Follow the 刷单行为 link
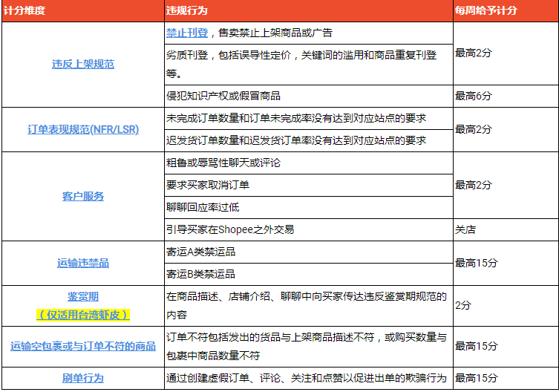This screenshot has width=559, height=392. click(x=82, y=378)
